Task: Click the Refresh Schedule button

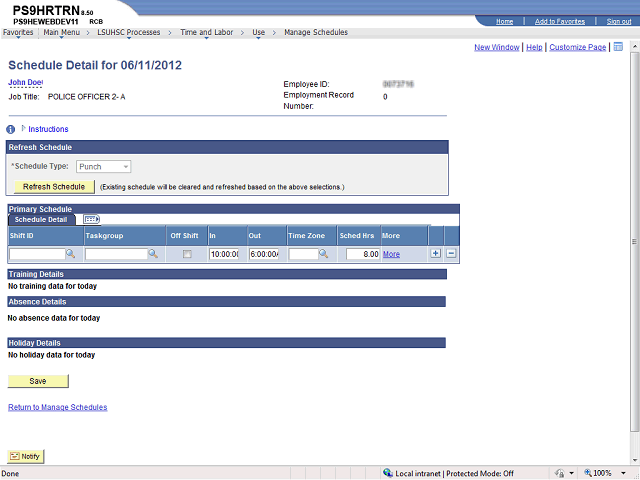Action: 54,187
